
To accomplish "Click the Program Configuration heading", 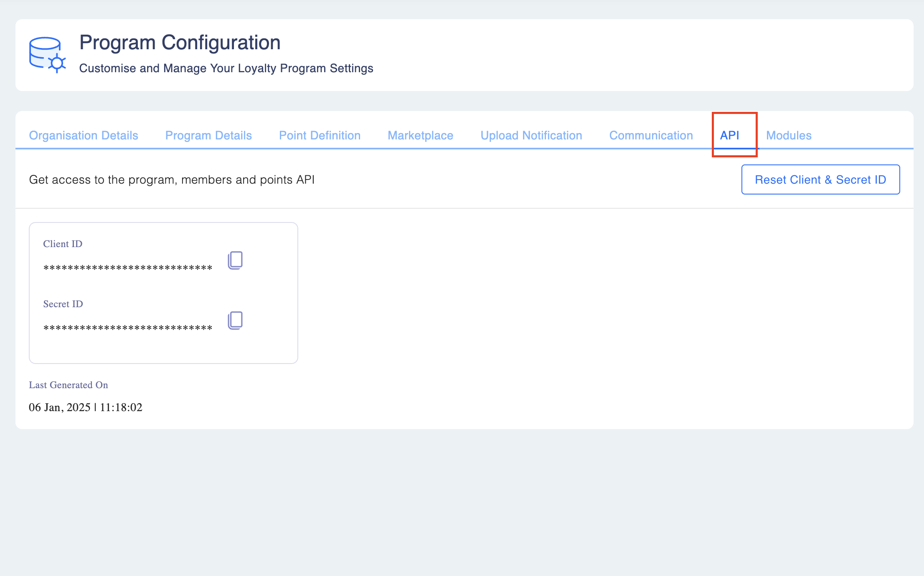I will tap(180, 43).
